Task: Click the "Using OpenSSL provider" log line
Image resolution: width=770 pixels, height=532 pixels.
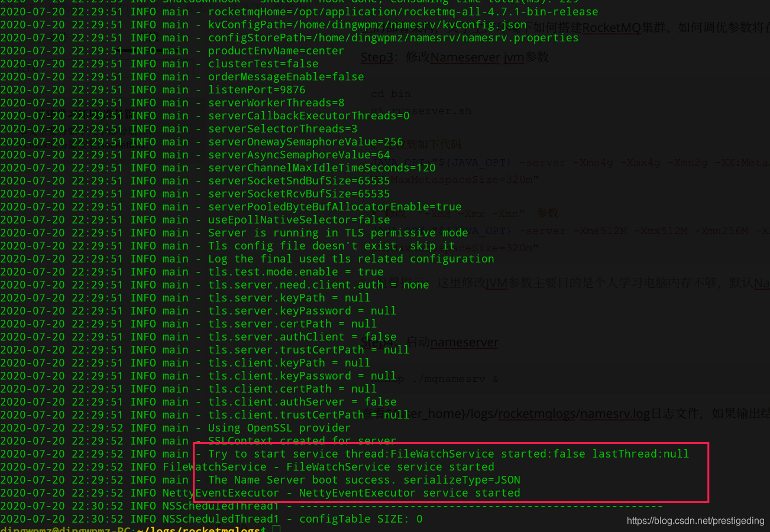Action: [x=279, y=428]
